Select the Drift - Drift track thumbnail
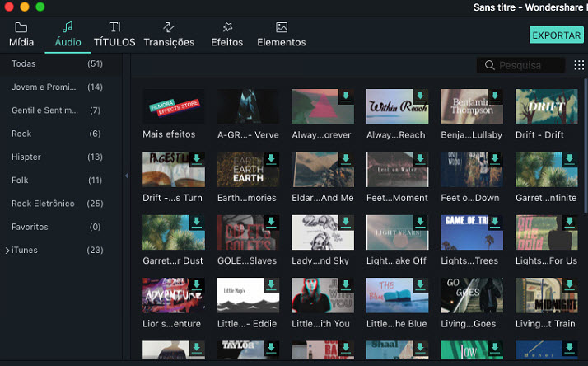The image size is (588, 366). click(546, 106)
